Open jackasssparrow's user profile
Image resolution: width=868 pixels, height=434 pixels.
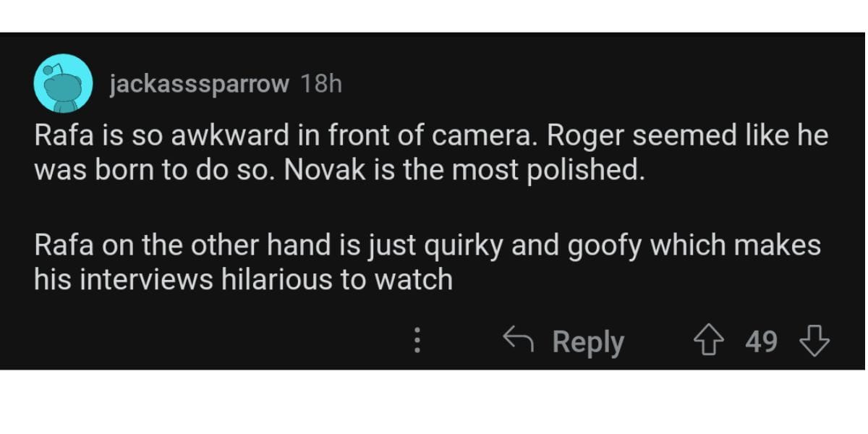pos(199,85)
